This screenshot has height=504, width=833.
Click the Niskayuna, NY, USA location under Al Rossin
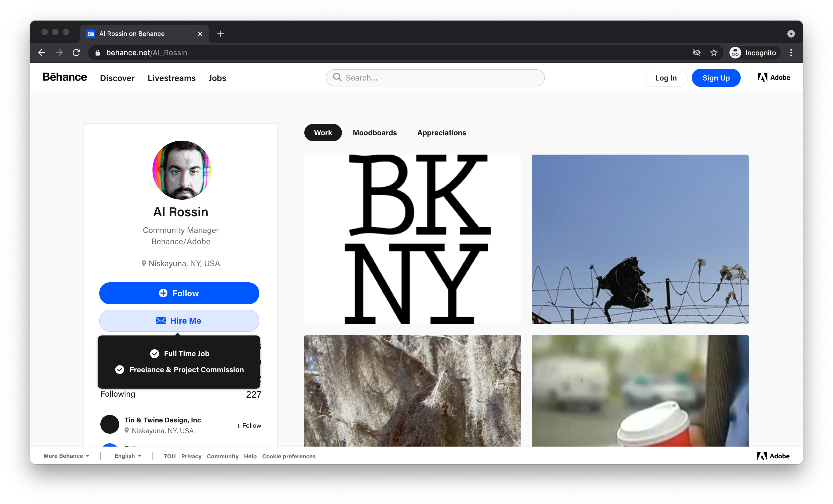coord(181,263)
